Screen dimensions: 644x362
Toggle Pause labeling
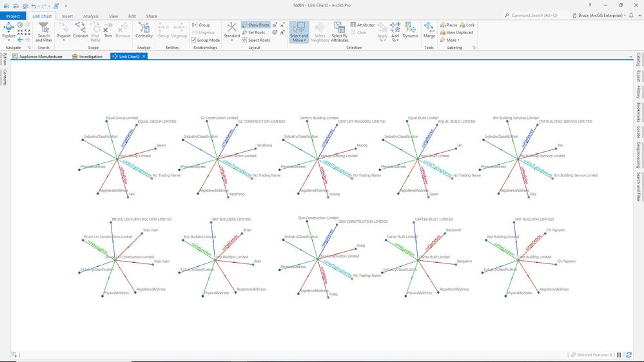(x=449, y=25)
